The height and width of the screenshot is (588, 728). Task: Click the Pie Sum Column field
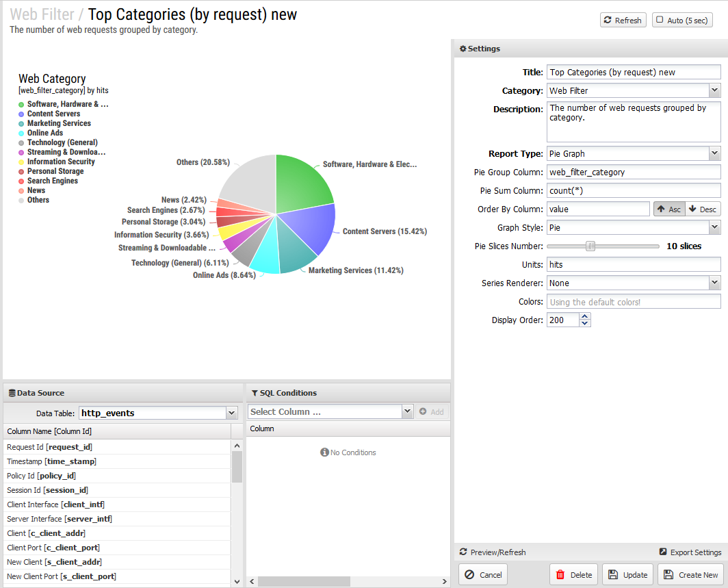[634, 190]
